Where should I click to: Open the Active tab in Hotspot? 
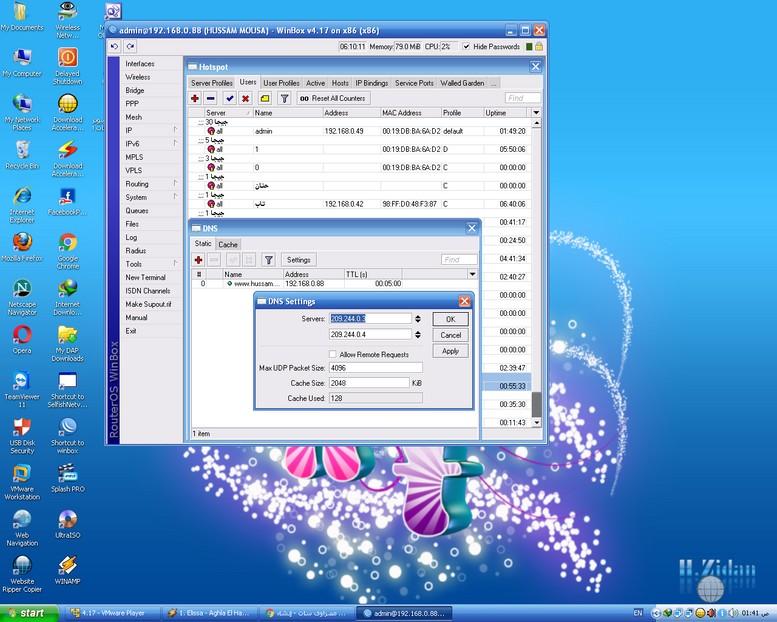pos(315,83)
